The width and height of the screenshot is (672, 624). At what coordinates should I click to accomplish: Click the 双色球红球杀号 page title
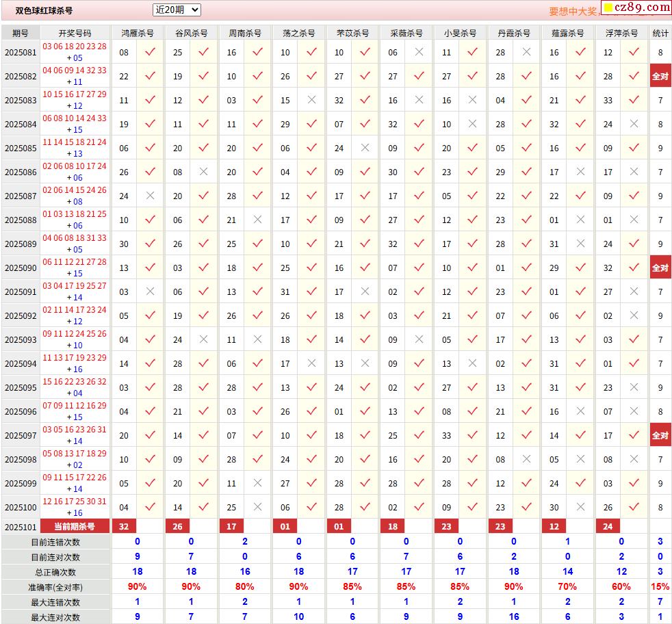[44, 11]
